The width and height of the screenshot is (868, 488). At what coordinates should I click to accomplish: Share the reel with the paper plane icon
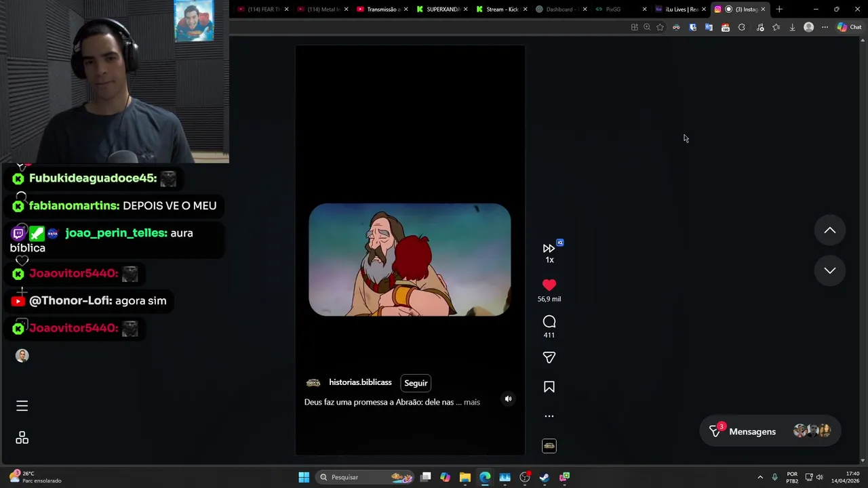tap(549, 357)
